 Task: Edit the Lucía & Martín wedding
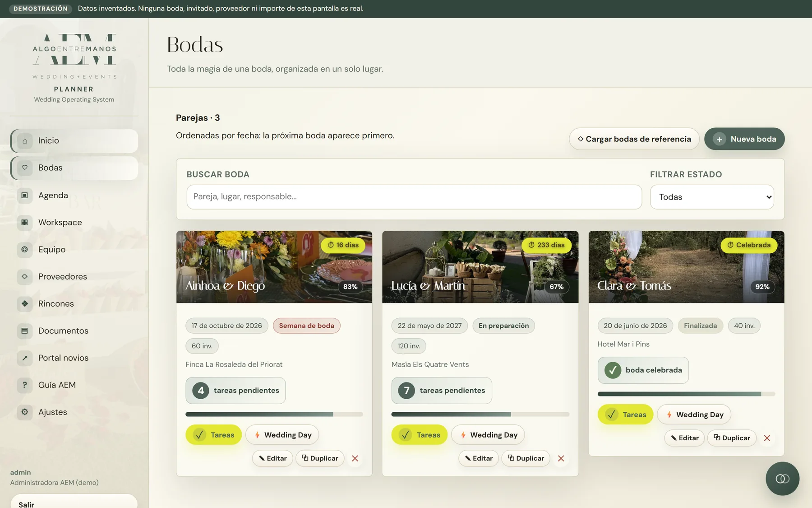pyautogui.click(x=479, y=458)
